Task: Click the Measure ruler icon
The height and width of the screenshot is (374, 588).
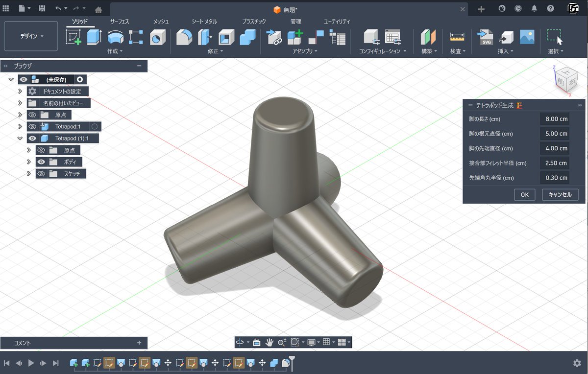Action: pyautogui.click(x=457, y=37)
